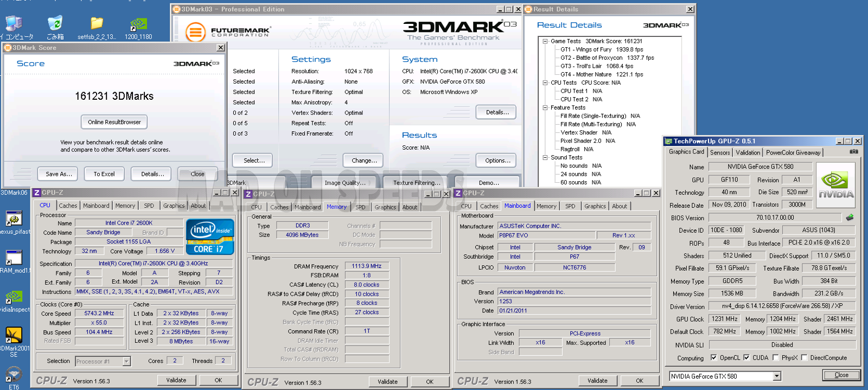Click the Demo button in 3DMark03

tap(489, 183)
